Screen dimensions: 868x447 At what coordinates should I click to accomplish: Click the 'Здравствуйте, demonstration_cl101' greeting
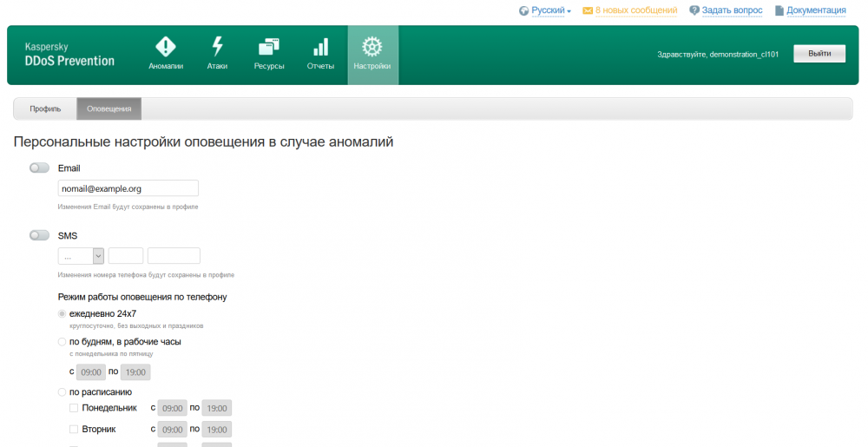718,54
